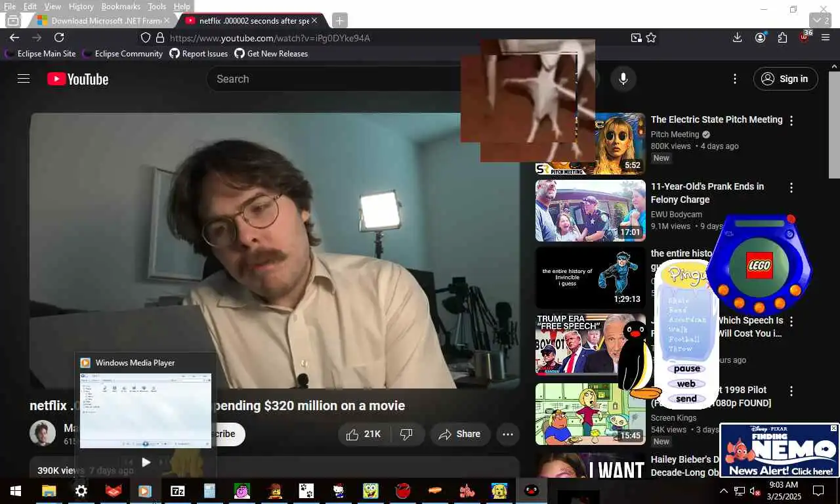Open the Edit menu
Viewport: 840px width, 504px height.
30,7
